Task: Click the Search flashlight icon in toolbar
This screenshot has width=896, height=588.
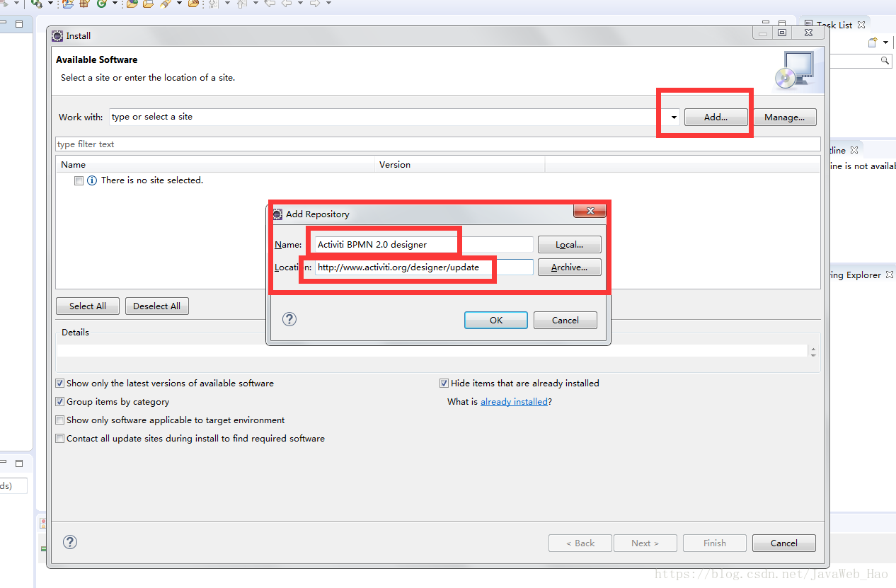Action: click(165, 4)
